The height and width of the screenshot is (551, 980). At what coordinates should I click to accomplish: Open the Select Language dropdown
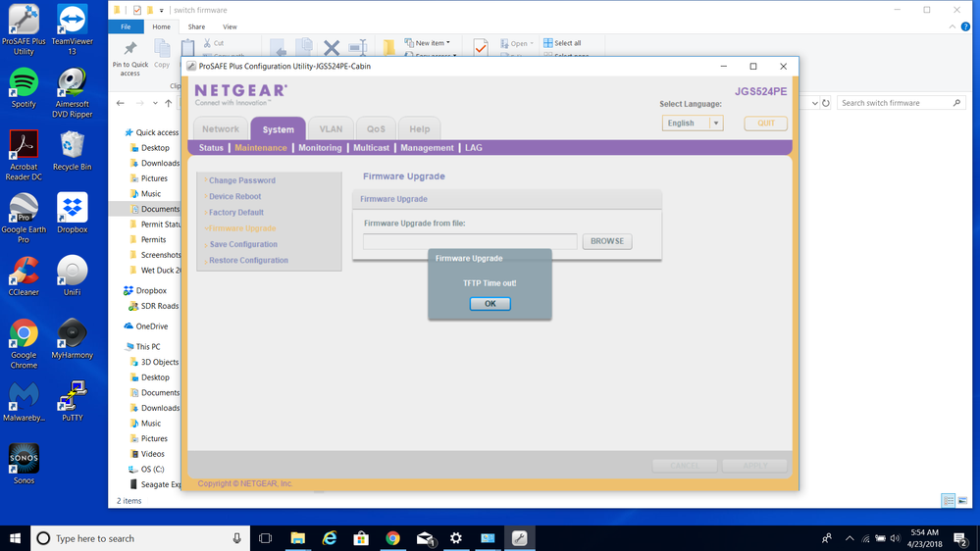pyautogui.click(x=693, y=124)
